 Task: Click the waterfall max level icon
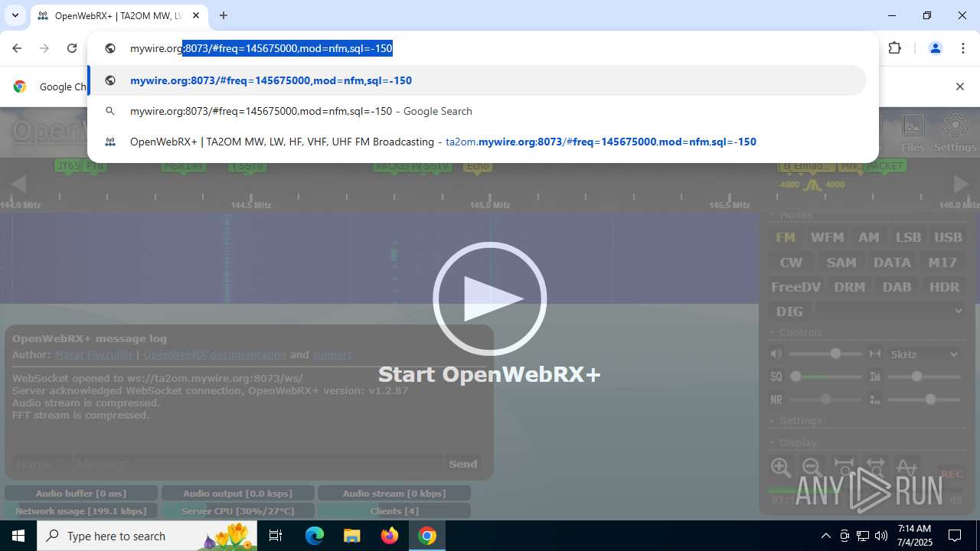click(x=875, y=377)
